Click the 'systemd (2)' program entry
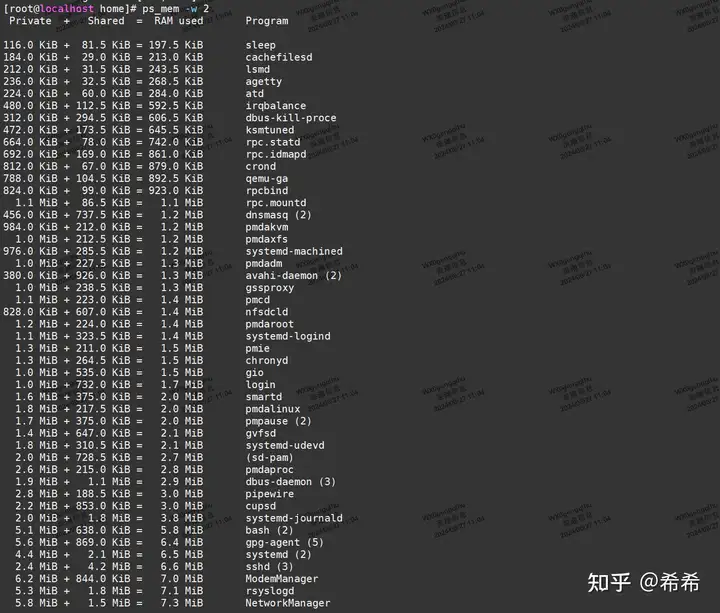The height and width of the screenshot is (613, 720). (278, 555)
